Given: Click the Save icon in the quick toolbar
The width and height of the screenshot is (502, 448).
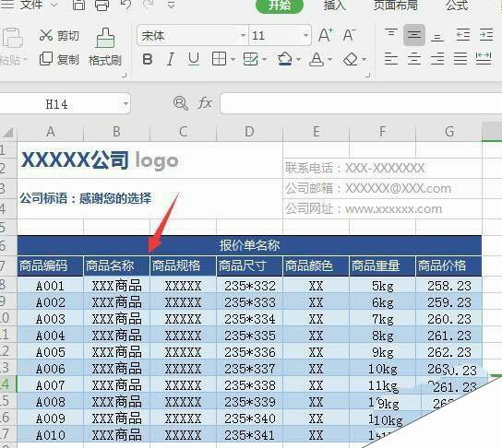Looking at the screenshot, I should (78, 5).
